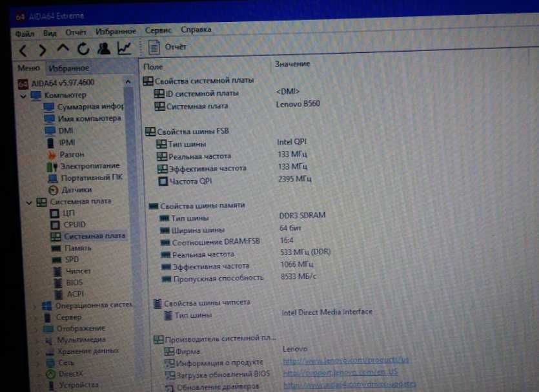The height and width of the screenshot is (392, 539).
Task: Open the Вид menu
Action: click(x=50, y=33)
